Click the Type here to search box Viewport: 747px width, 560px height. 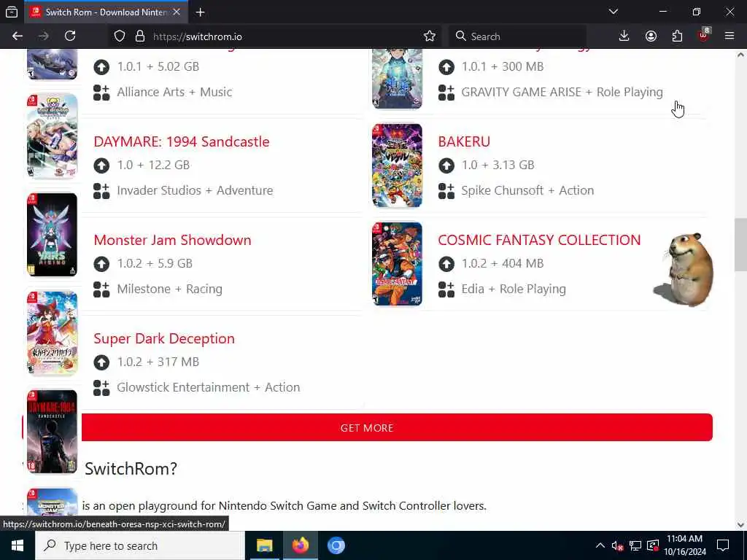tap(139, 545)
